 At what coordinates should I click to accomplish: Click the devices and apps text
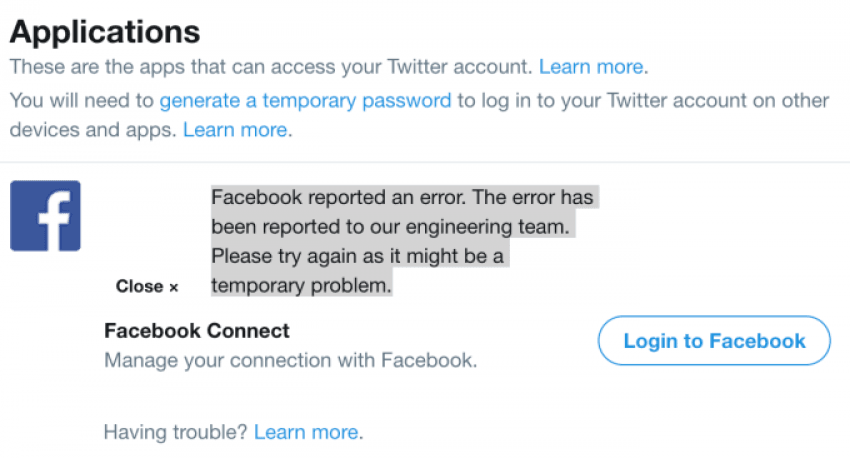(x=93, y=130)
